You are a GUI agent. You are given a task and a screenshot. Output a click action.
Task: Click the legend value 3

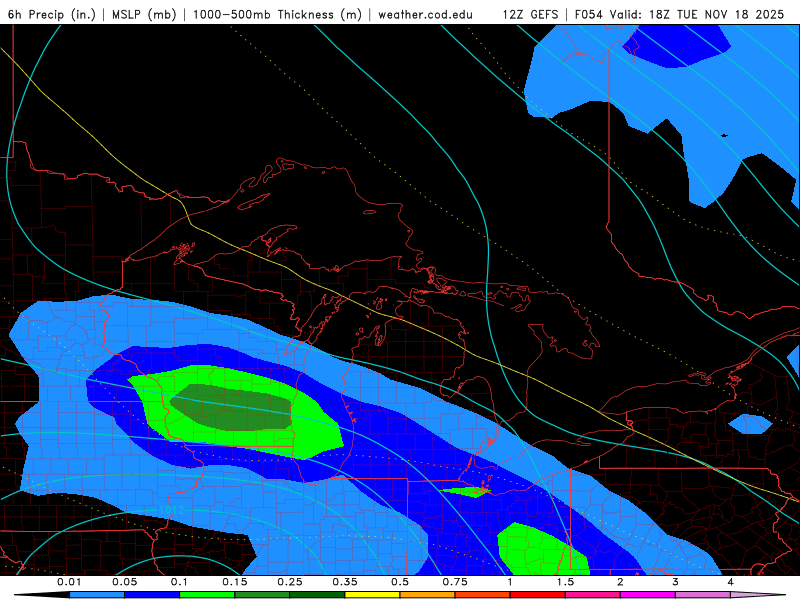[x=676, y=582]
